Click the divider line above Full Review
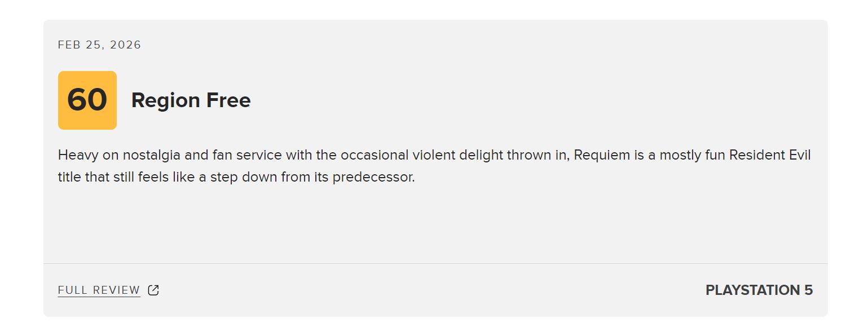Screen dimensions: 868x331 435,263
